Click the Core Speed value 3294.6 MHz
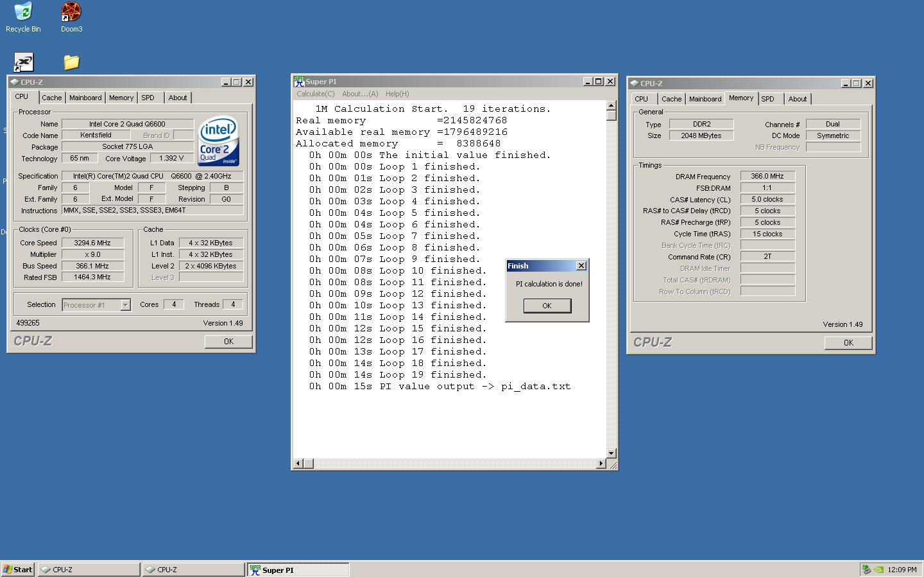 point(93,243)
